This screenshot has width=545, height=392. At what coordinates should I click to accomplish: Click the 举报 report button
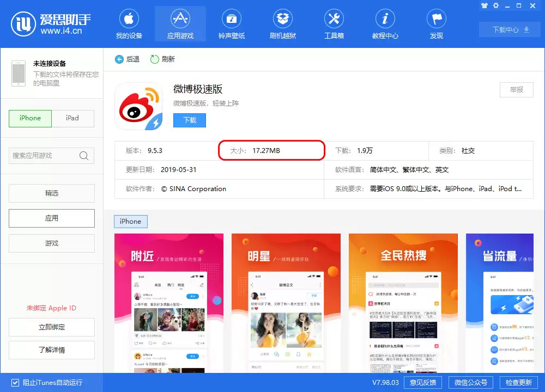(x=517, y=90)
